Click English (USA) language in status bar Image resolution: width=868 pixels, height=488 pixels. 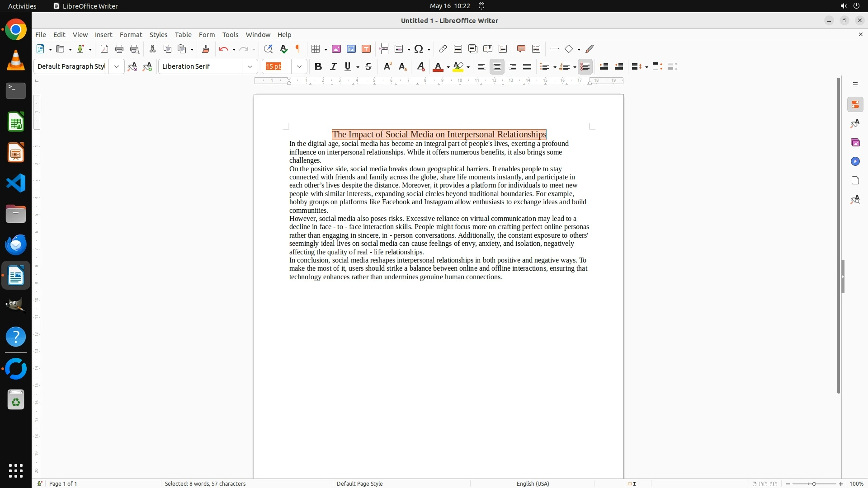pyautogui.click(x=533, y=483)
